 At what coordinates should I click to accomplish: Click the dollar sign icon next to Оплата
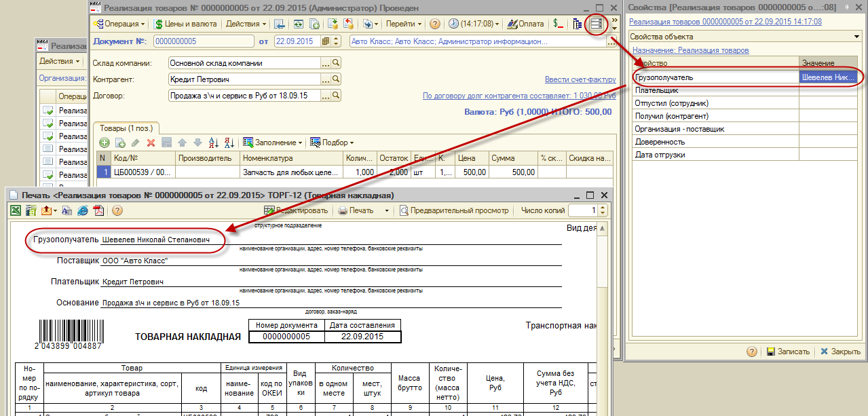click(x=558, y=24)
